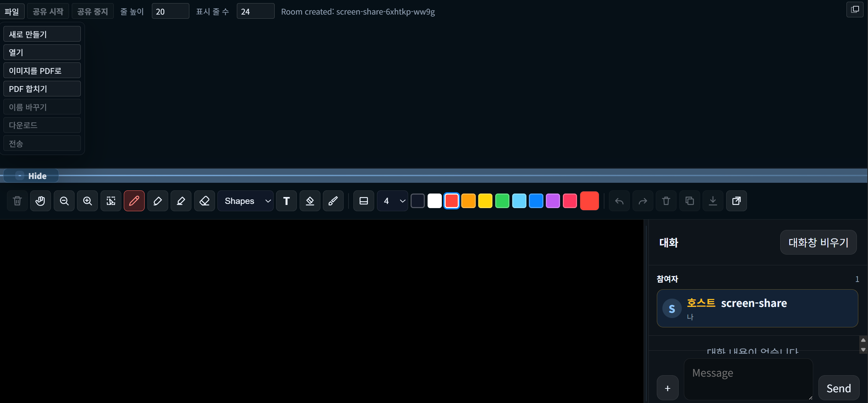Click the trash icon beside the redo arrow
Image resolution: width=868 pixels, height=403 pixels.
coord(666,201)
